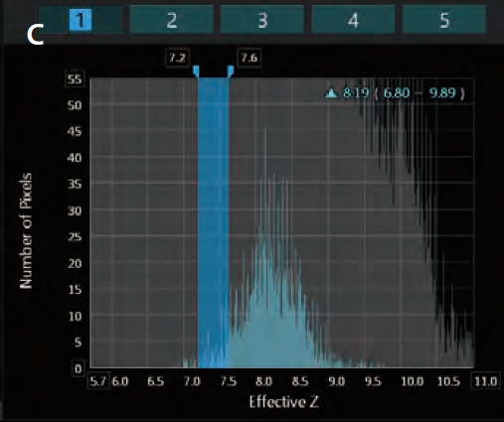Image resolution: width=504 pixels, height=422 pixels.
Task: Click the 6.5 tick label on x-axis
Action: coord(155,381)
